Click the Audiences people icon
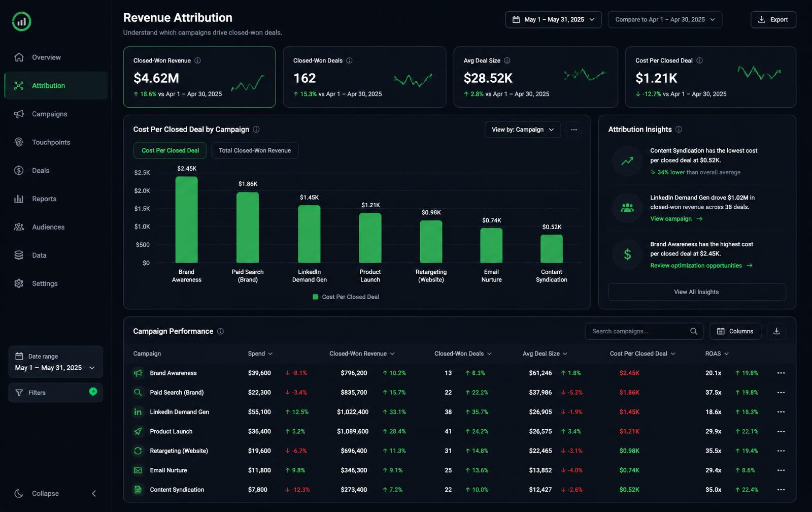This screenshot has width=812, height=512. pos(19,227)
